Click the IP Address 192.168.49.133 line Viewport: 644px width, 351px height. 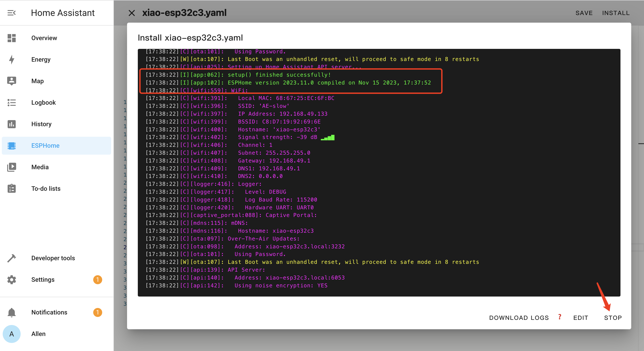click(236, 114)
